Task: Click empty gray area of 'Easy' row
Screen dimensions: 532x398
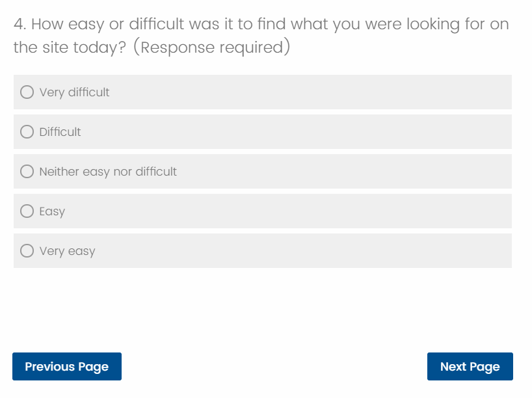Action: tap(325, 211)
